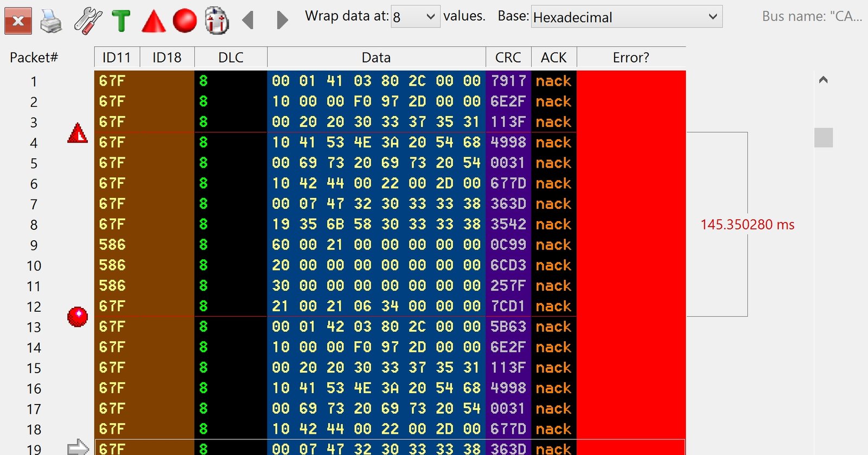Screen dimensions: 868x455
Task: Go to next packet with the right arrow
Action: click(x=282, y=20)
